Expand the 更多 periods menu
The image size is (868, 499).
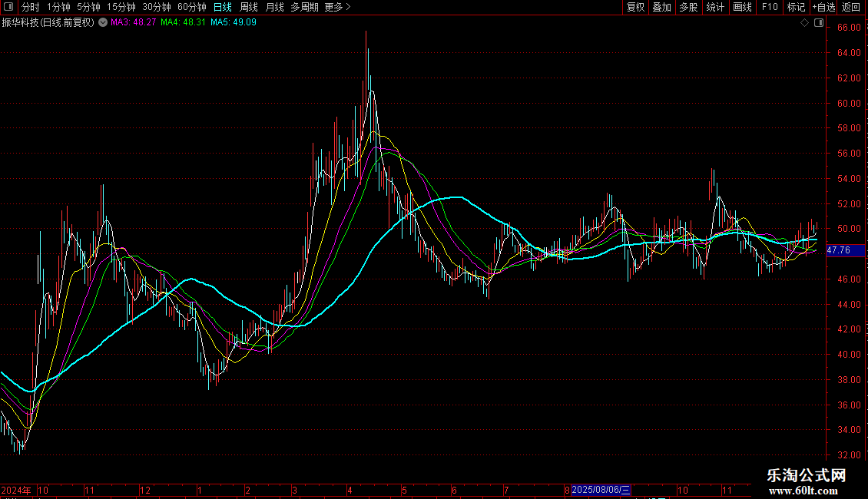coord(337,7)
